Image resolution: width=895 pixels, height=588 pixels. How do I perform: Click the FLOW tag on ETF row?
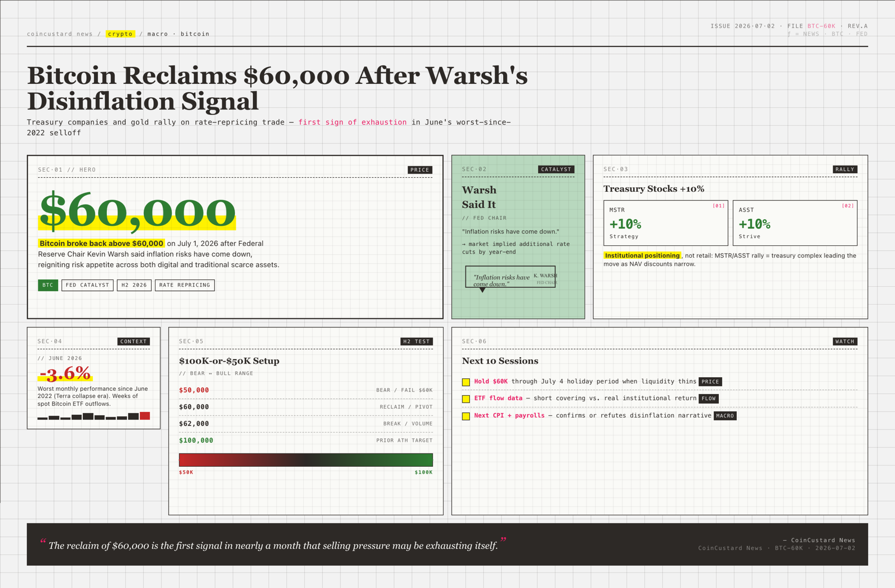point(709,399)
